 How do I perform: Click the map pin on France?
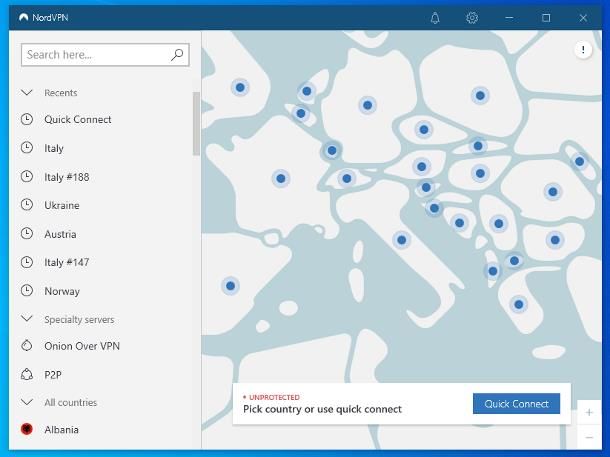(280, 179)
